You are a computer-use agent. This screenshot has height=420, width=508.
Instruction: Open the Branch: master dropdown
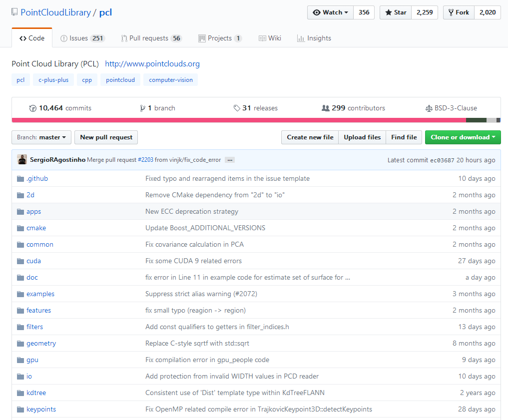point(41,137)
